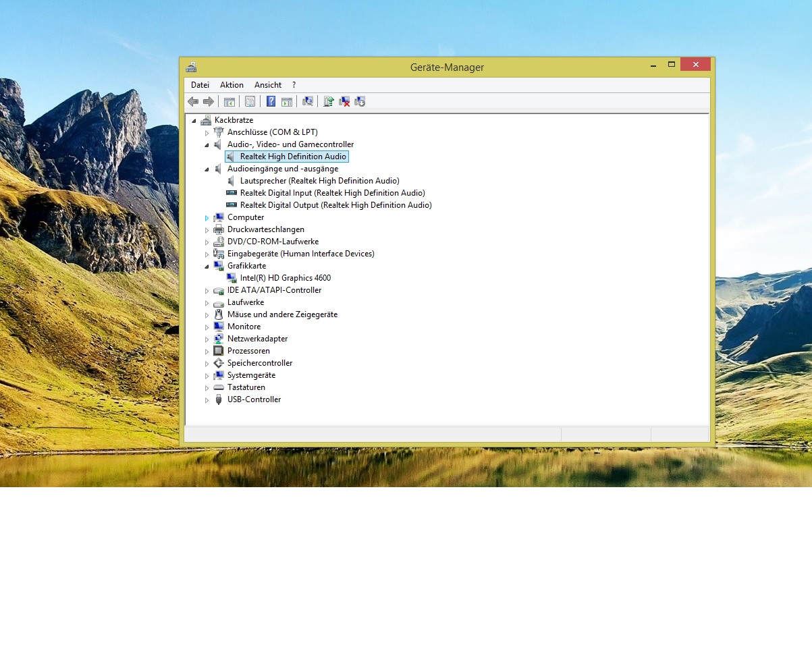The width and height of the screenshot is (812, 668).
Task: Select the Speichercontroller label
Action: coord(260,363)
